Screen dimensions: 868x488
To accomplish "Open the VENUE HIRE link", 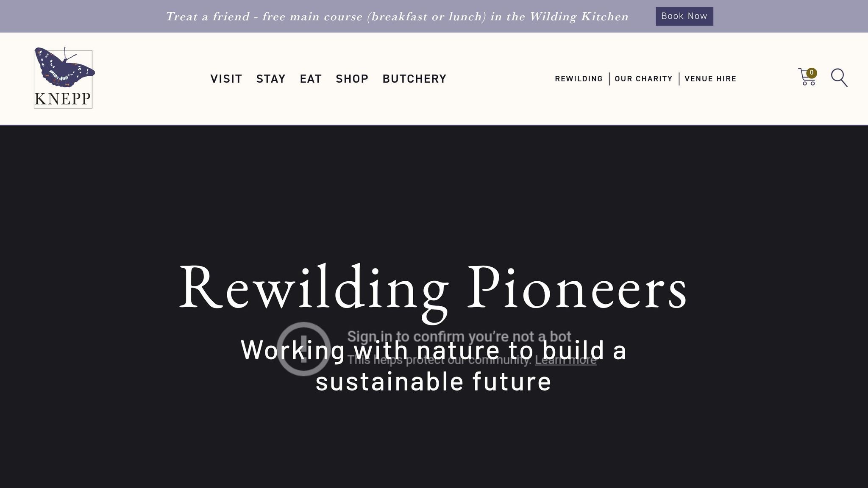I will coord(710,79).
